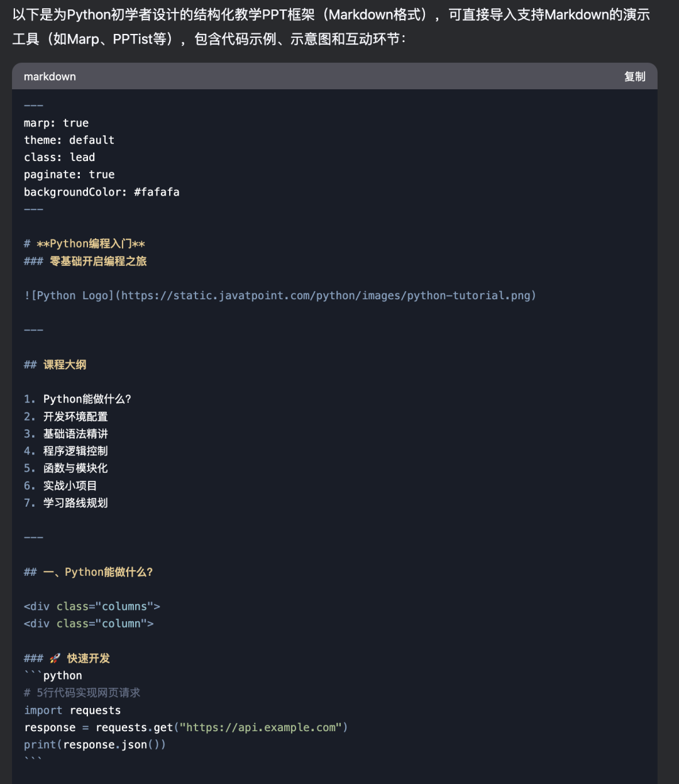679x784 pixels.
Task: Select the line 'theme: default'
Action: tap(69, 140)
